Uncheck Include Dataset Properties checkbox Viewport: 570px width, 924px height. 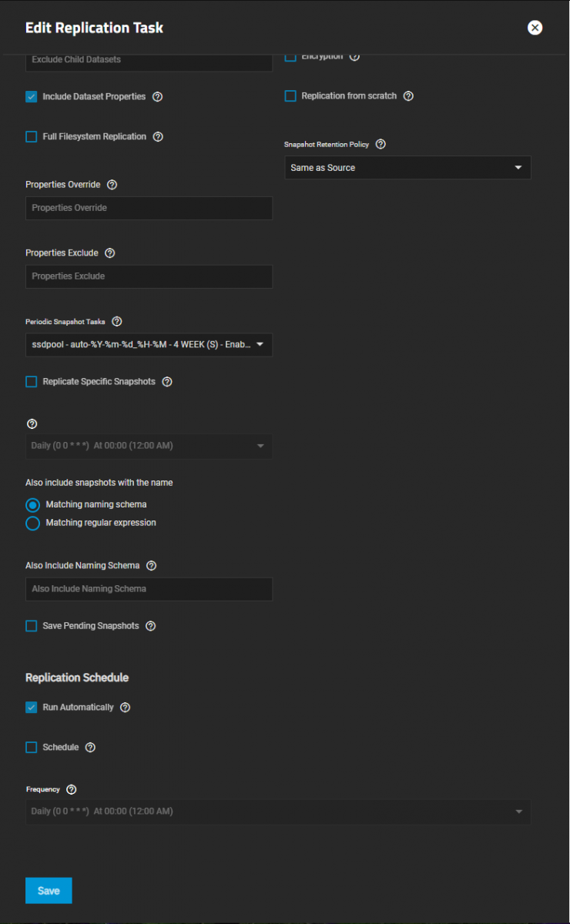32,97
